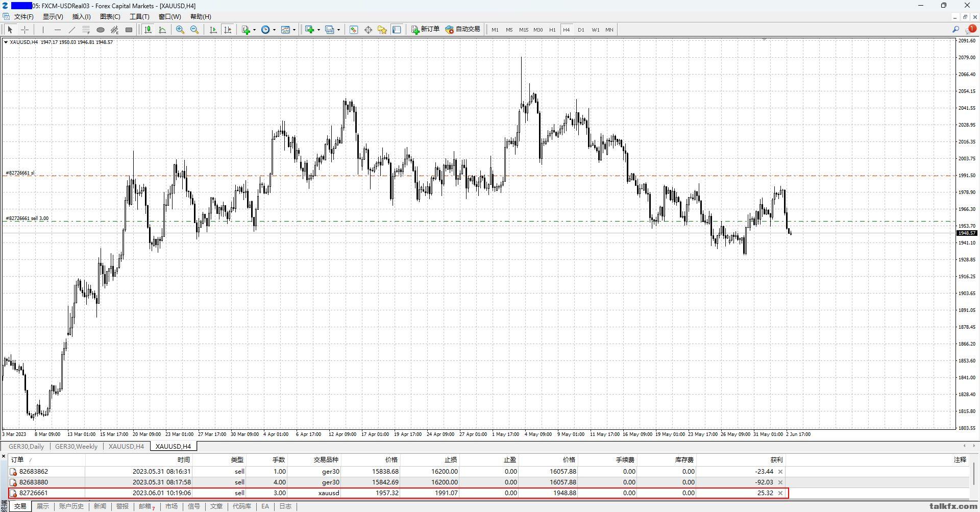Choose the trendline drawing tool
980x512 pixels.
[72, 30]
